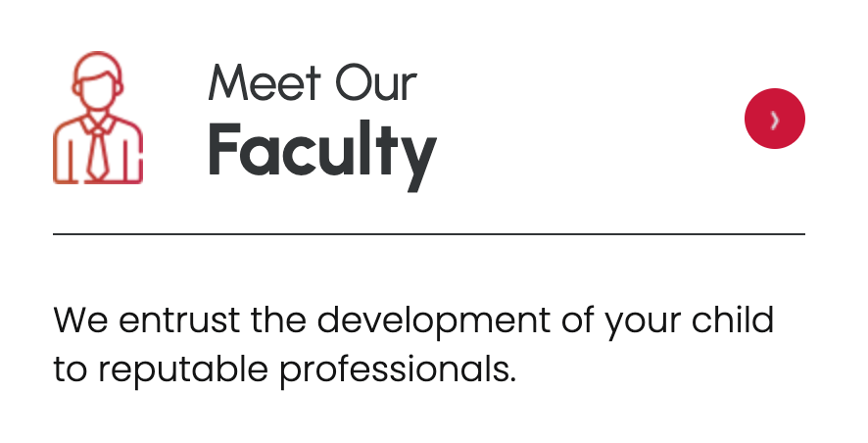Open the bold "Faculty" heading
The height and width of the screenshot is (443, 868).
point(321,153)
